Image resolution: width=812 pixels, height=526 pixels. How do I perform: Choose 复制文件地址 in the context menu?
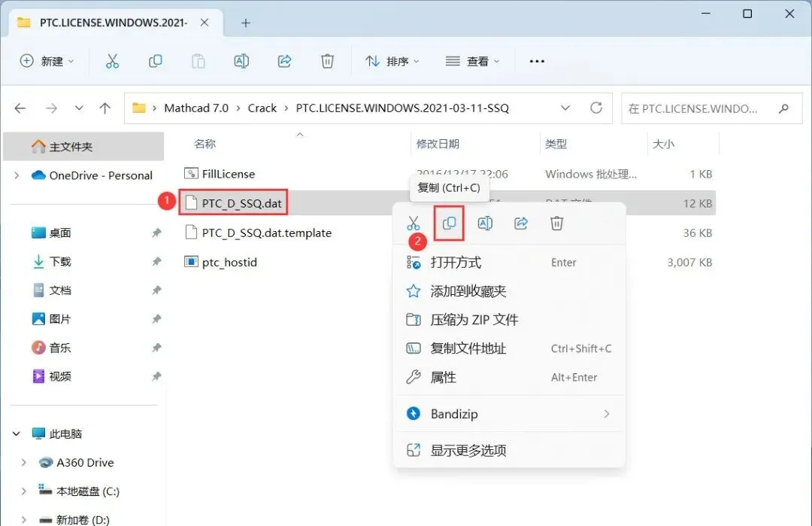coord(510,348)
